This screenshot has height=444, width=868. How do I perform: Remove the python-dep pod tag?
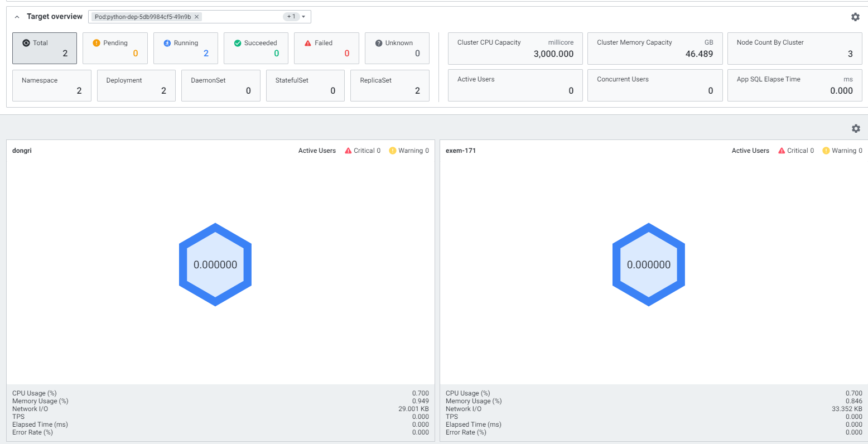click(197, 17)
